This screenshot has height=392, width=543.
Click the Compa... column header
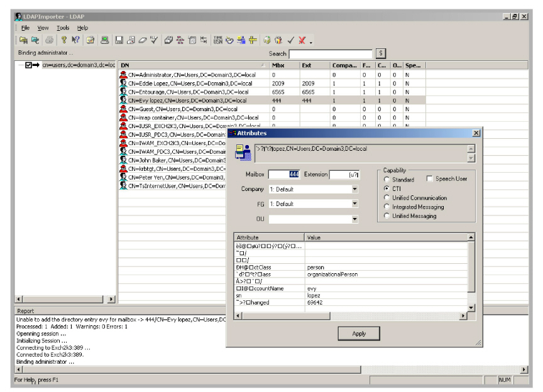coord(344,65)
